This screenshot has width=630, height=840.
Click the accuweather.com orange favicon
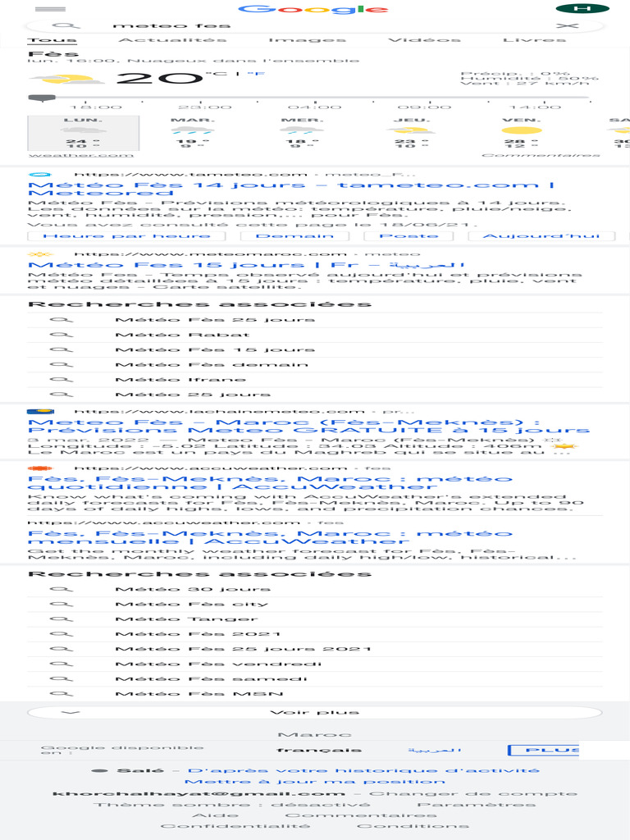click(x=39, y=468)
